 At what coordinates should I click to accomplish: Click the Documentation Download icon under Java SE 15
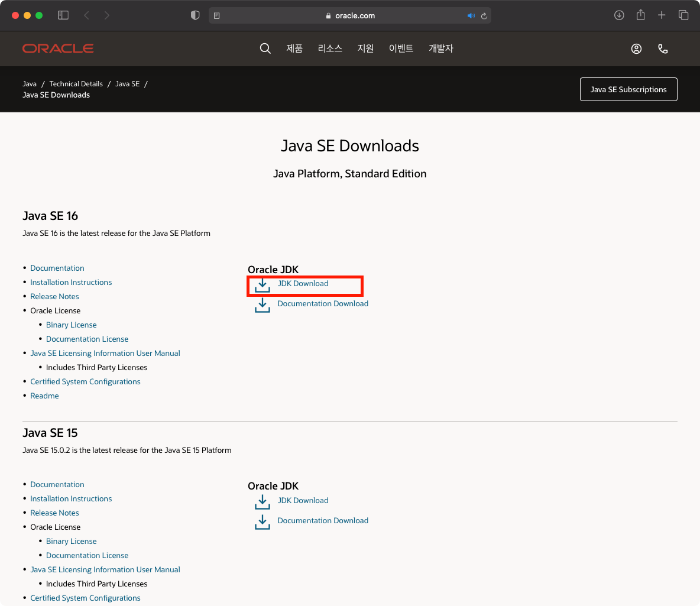pyautogui.click(x=262, y=521)
